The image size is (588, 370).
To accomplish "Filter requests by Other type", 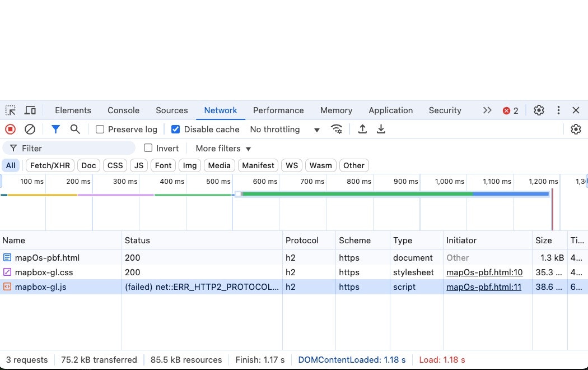I will point(354,165).
